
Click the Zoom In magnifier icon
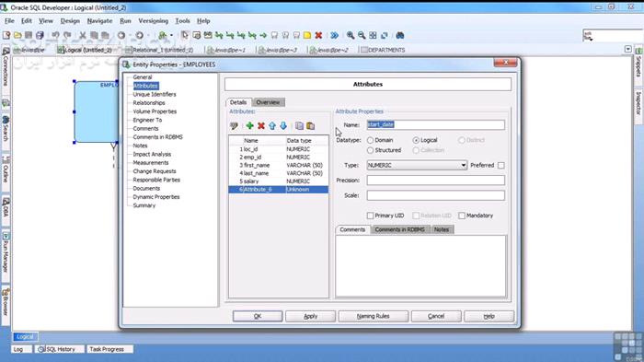tap(351, 35)
